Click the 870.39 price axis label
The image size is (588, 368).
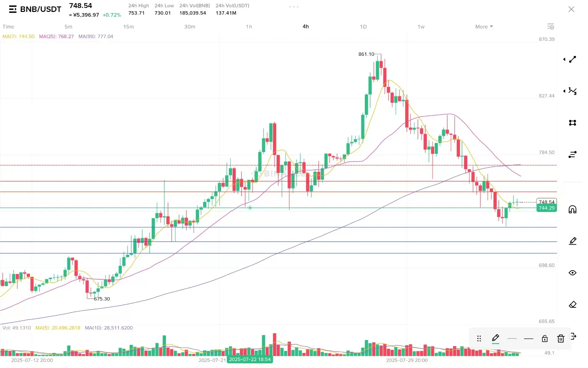coord(546,39)
